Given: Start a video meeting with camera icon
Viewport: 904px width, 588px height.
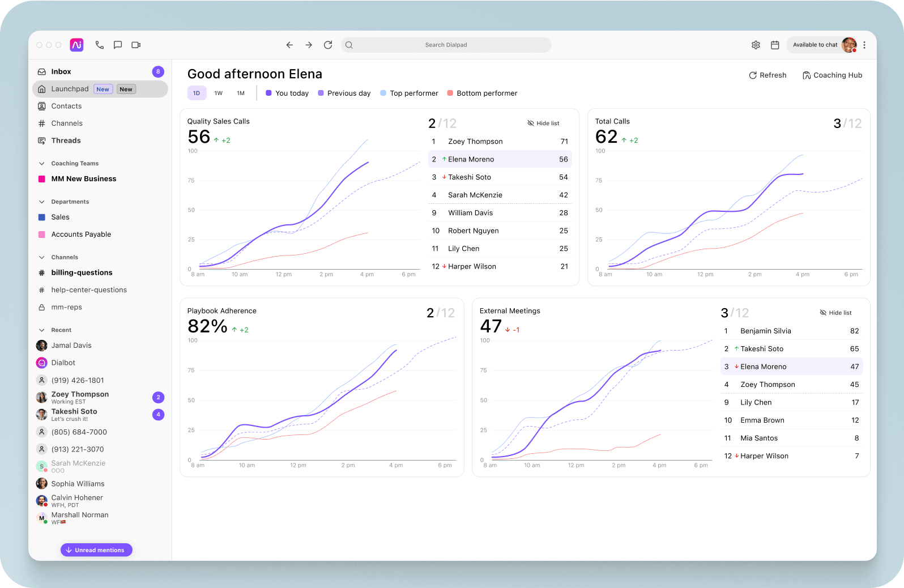Looking at the screenshot, I should click(136, 45).
